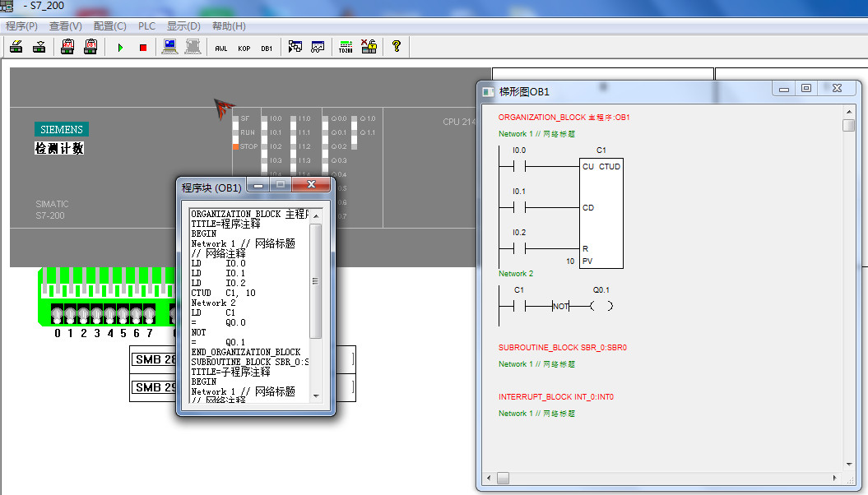
Task: Open the PLC menu
Action: pos(147,26)
